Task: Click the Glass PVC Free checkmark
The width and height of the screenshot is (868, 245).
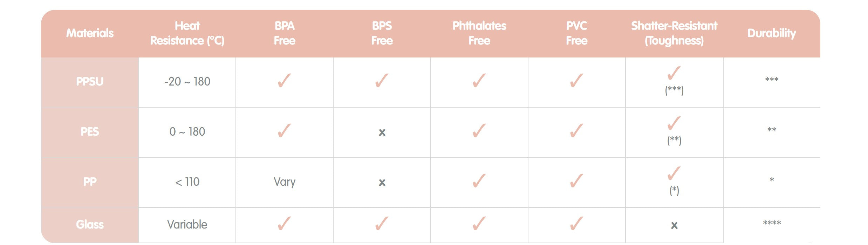Action: 576,224
